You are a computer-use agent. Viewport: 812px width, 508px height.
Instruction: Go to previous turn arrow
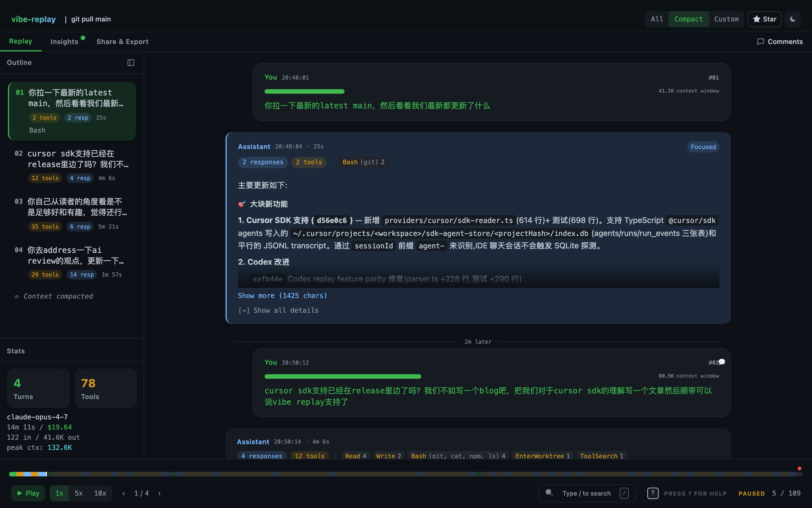pos(124,493)
